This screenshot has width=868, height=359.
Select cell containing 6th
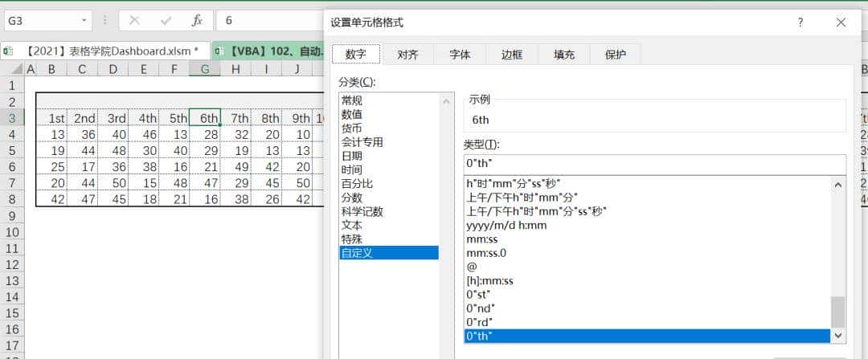(205, 118)
